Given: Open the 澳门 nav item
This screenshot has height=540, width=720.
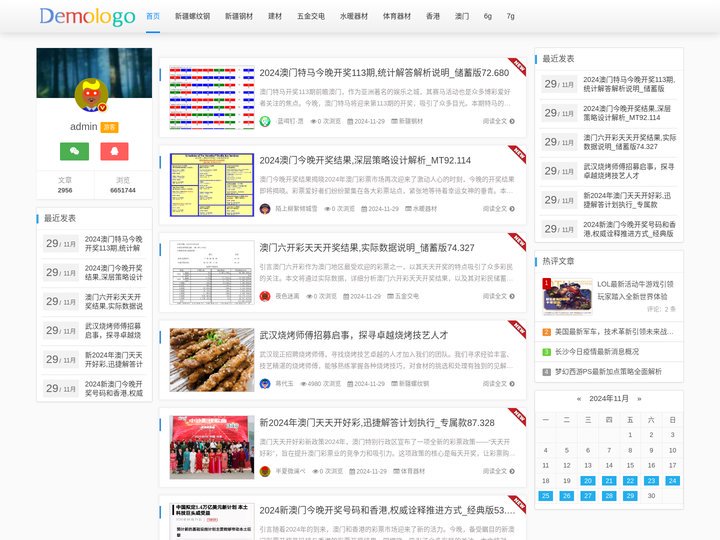Looking at the screenshot, I should (462, 16).
